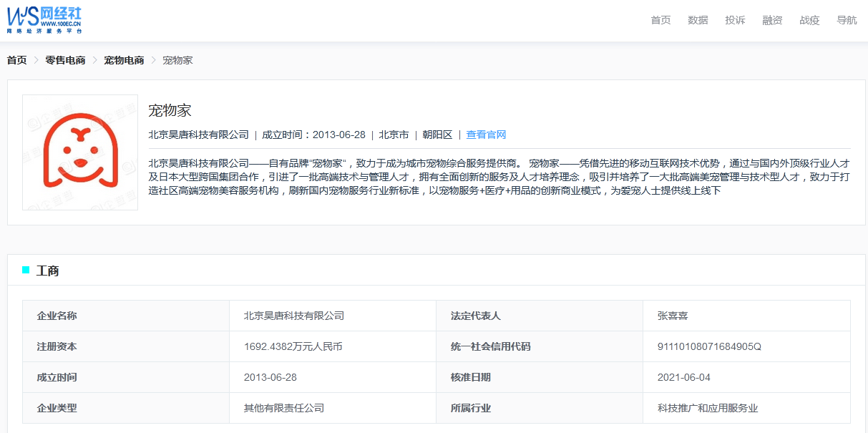Screen dimensions: 868x433
Task: Click the 宠物家 breadcrumb entry
Action: pos(177,60)
